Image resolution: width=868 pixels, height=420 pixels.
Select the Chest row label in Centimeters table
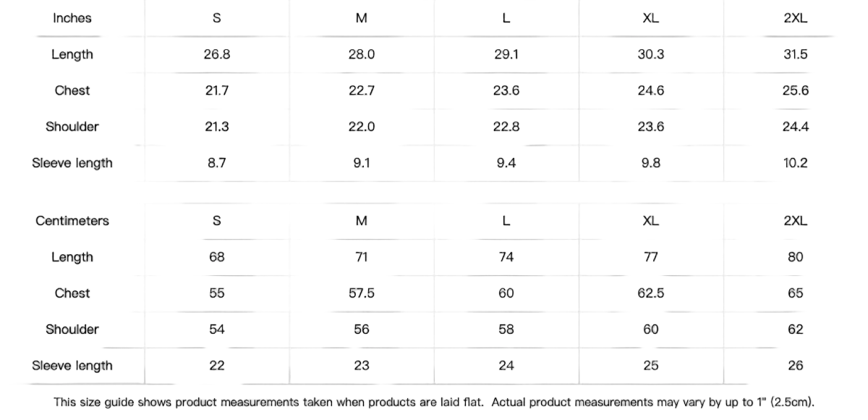coord(72,293)
